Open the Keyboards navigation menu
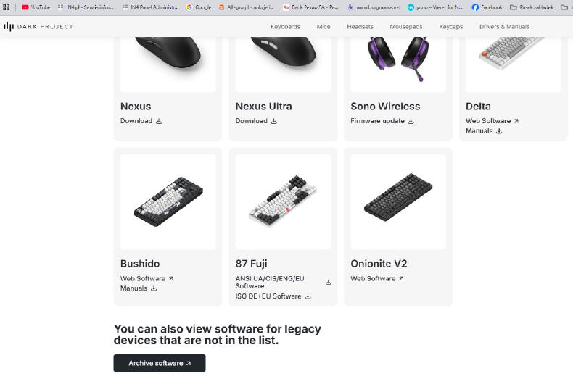The width and height of the screenshot is (573, 392). pyautogui.click(x=285, y=27)
